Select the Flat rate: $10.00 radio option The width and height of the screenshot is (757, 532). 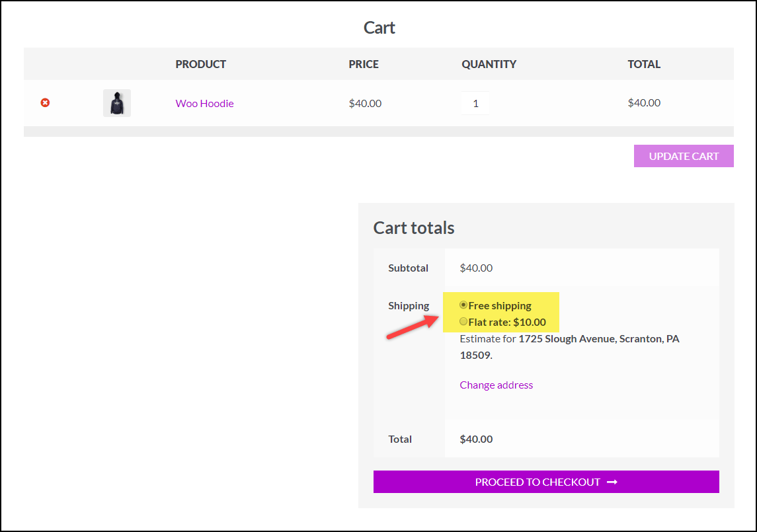pyautogui.click(x=463, y=321)
